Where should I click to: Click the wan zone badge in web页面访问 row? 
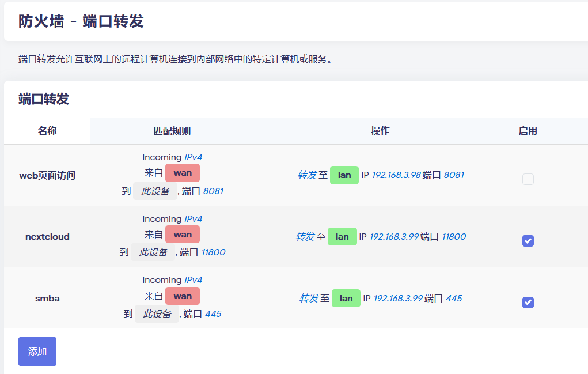tap(183, 173)
